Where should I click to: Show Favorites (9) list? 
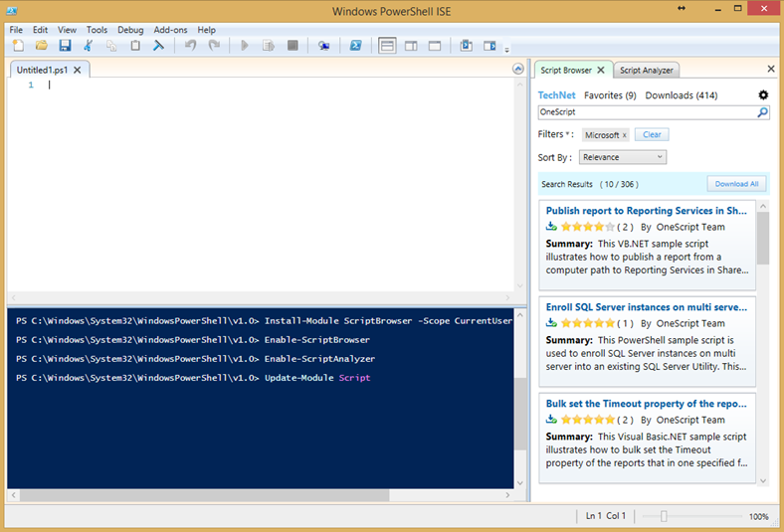tap(610, 94)
